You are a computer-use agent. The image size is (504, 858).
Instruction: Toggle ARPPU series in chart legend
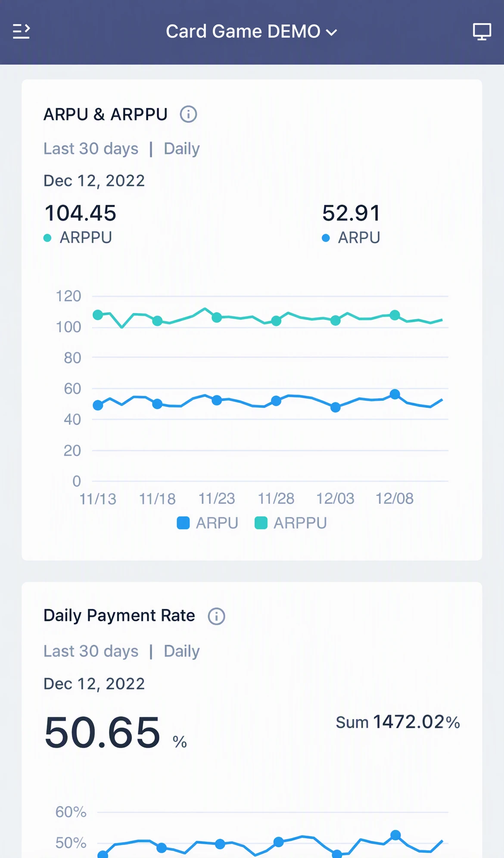tap(291, 523)
